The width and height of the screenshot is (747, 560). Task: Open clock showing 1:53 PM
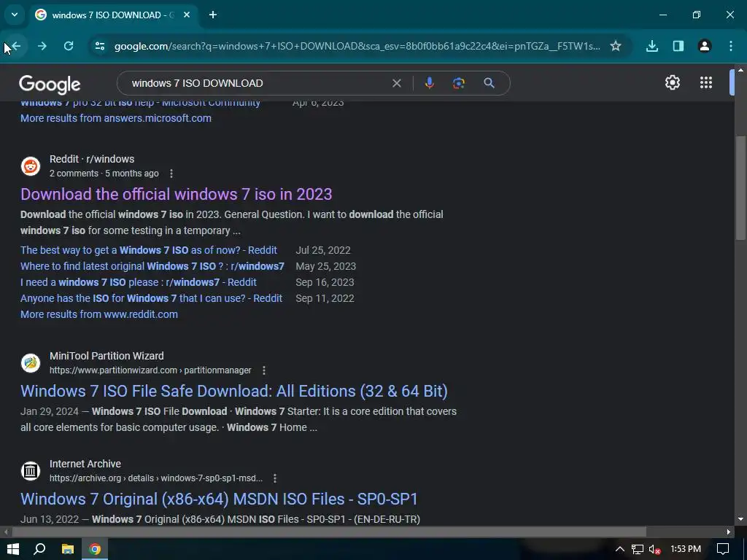point(686,549)
